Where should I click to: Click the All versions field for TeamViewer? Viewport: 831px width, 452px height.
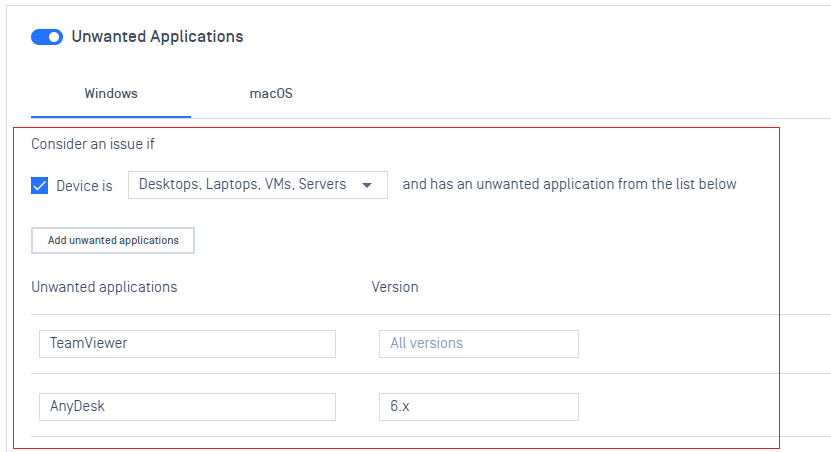[479, 343]
